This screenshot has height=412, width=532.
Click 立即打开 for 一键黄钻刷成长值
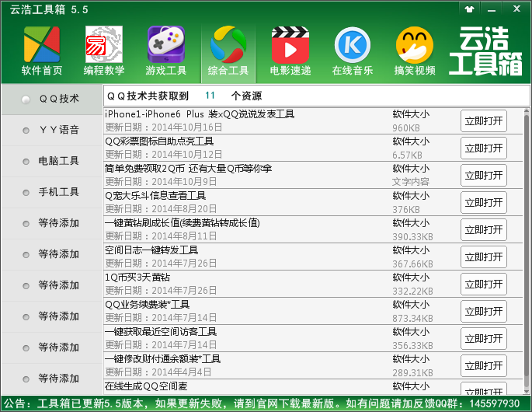click(484, 229)
